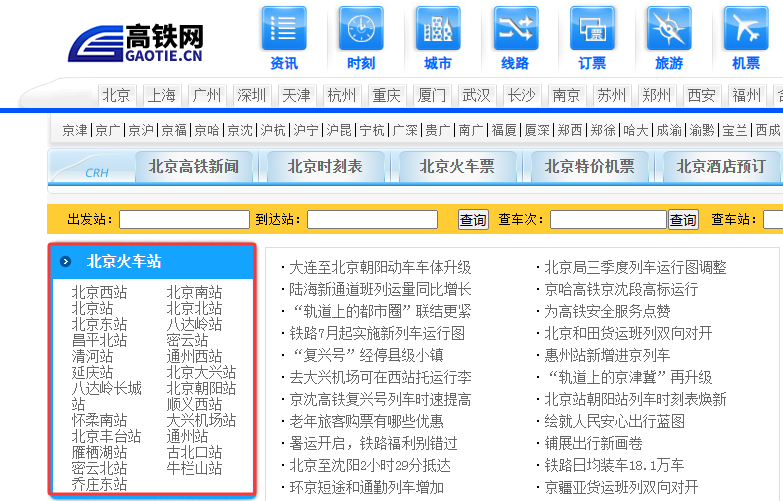Open the 订票 ticket booking icon

tap(592, 29)
